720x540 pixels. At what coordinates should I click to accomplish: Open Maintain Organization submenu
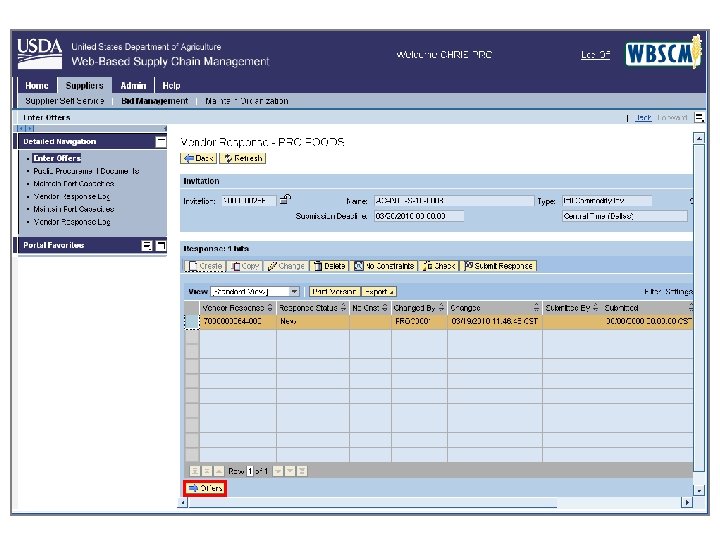[x=247, y=101]
